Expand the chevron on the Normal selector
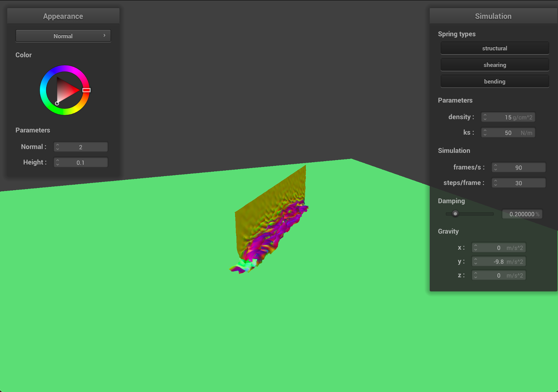The image size is (558, 392). (x=105, y=36)
